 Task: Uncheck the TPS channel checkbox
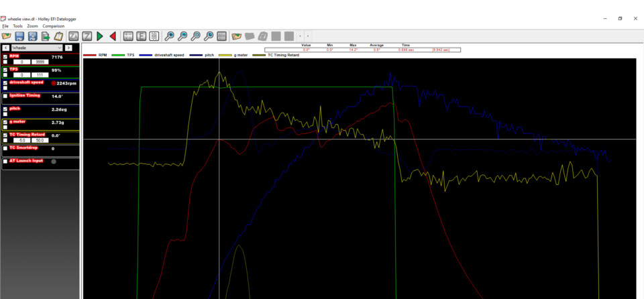(5, 70)
